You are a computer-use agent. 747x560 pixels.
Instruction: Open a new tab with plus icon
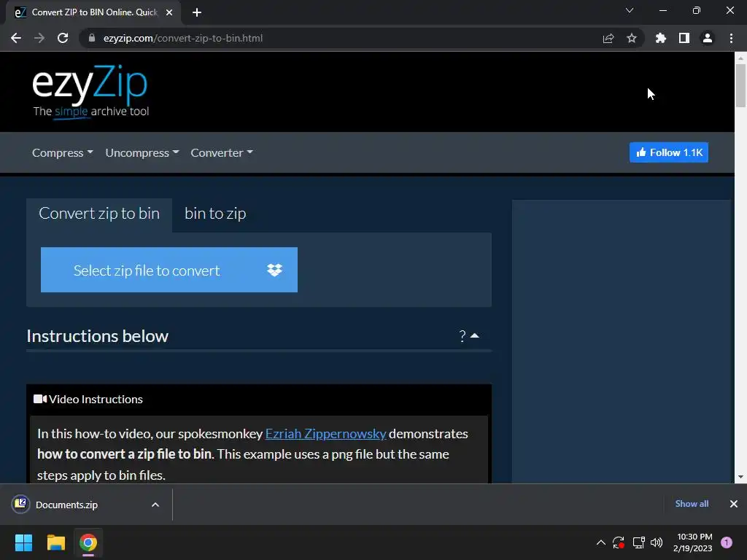click(197, 12)
